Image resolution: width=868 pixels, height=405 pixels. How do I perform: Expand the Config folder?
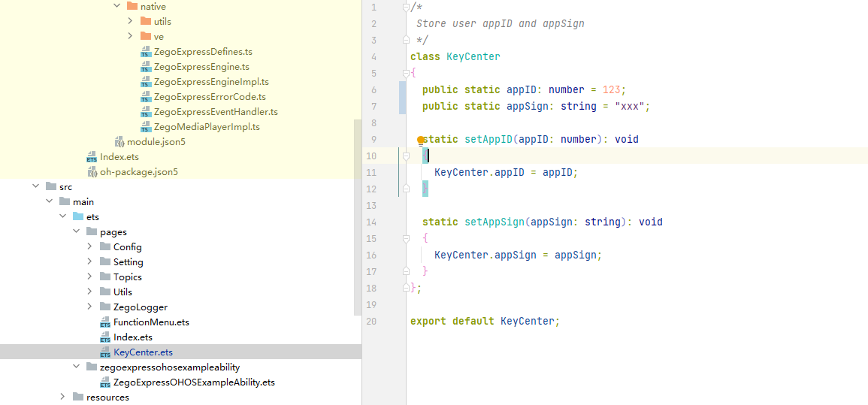89,246
